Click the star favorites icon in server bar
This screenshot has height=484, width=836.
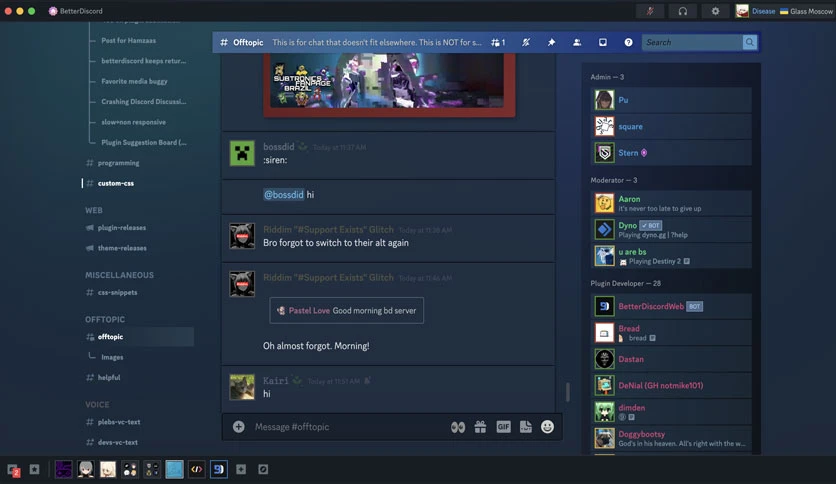[x=35, y=469]
